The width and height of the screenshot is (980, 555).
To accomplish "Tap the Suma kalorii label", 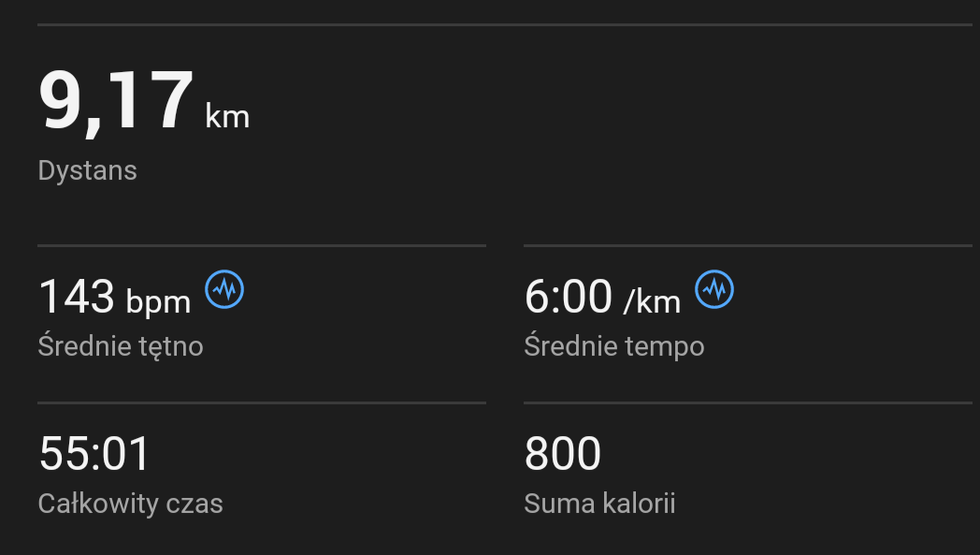I will (599, 504).
